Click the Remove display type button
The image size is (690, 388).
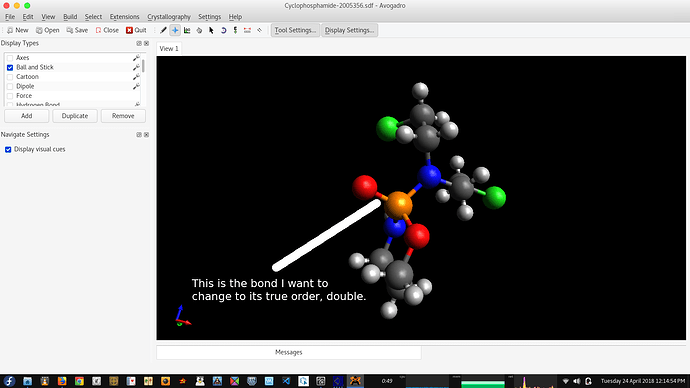point(123,116)
